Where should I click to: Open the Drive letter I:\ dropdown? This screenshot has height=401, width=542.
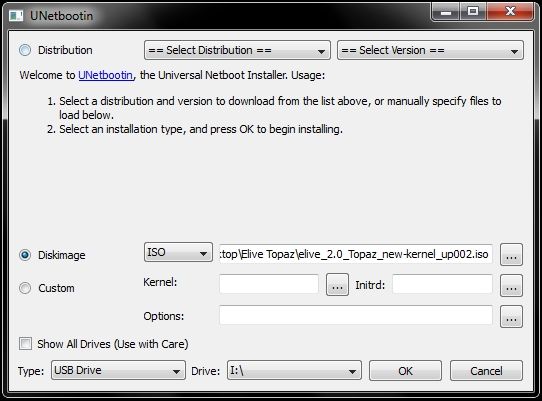pyautogui.click(x=294, y=371)
